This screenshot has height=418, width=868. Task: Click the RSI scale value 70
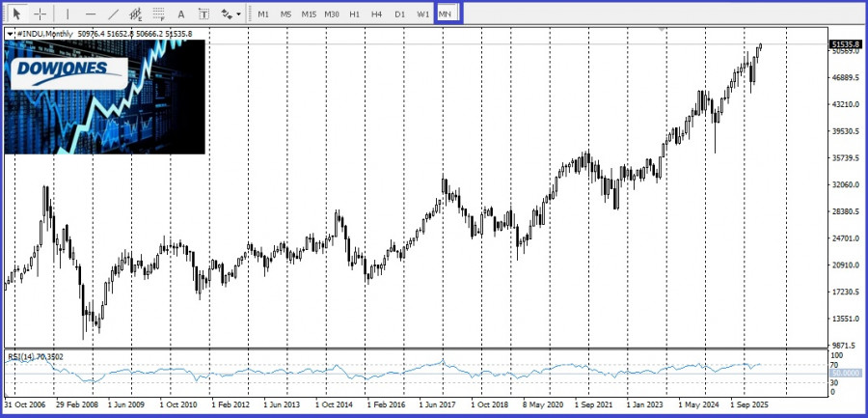tap(835, 365)
